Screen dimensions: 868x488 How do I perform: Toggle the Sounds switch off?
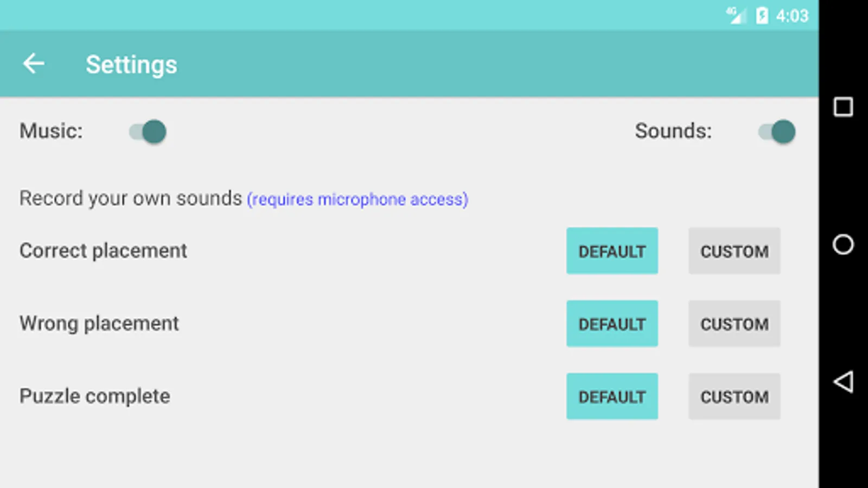tap(777, 132)
